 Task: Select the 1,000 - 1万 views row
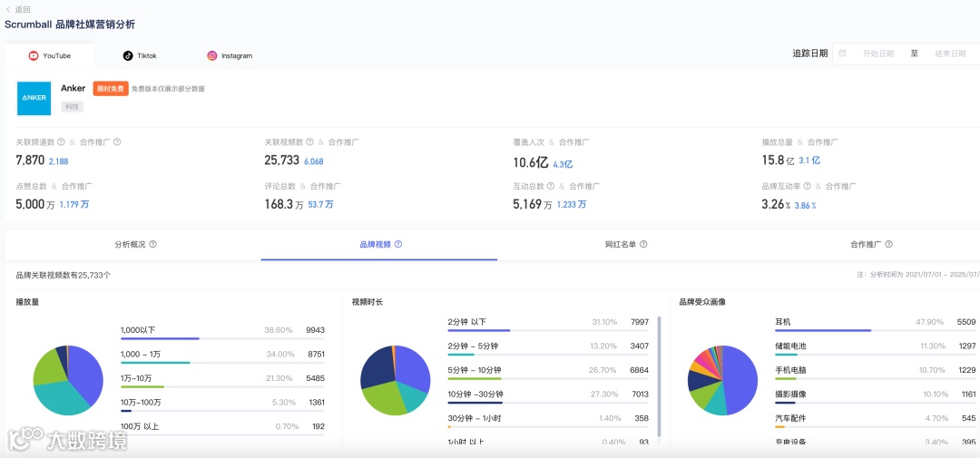(x=222, y=356)
